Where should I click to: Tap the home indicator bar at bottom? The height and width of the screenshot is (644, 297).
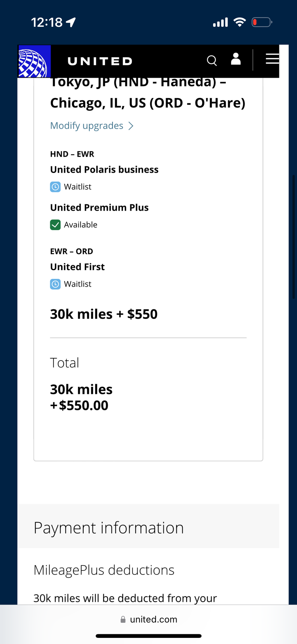(148, 636)
